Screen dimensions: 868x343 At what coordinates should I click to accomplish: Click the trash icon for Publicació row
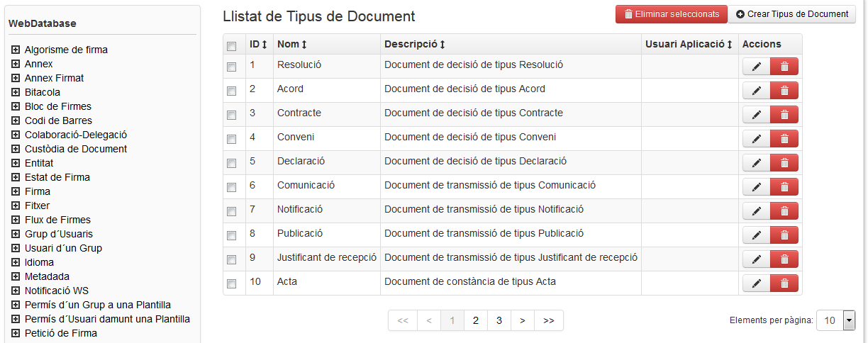point(784,235)
